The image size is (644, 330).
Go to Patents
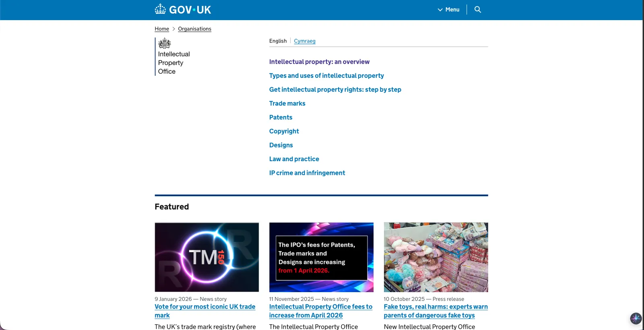[281, 117]
